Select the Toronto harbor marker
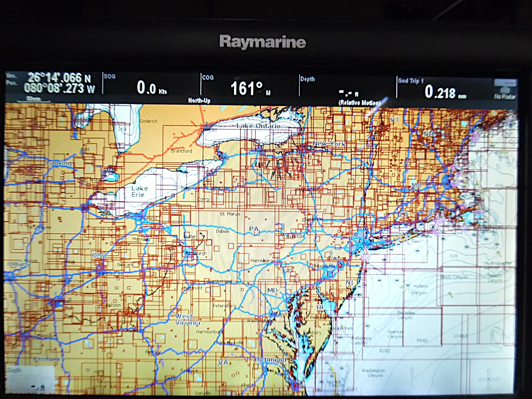Screen dimensions: 532x399 pos(206,125)
